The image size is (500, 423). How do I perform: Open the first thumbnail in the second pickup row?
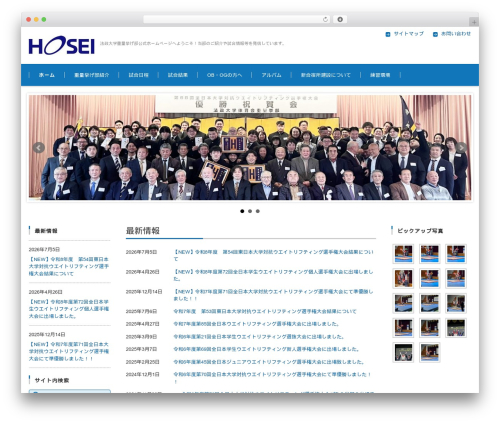click(x=403, y=278)
